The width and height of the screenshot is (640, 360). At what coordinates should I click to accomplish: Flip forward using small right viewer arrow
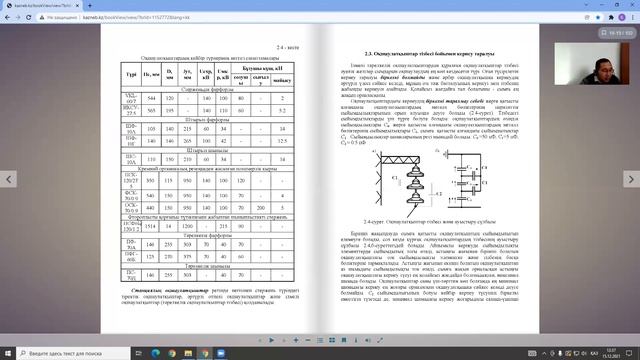(284, 340)
